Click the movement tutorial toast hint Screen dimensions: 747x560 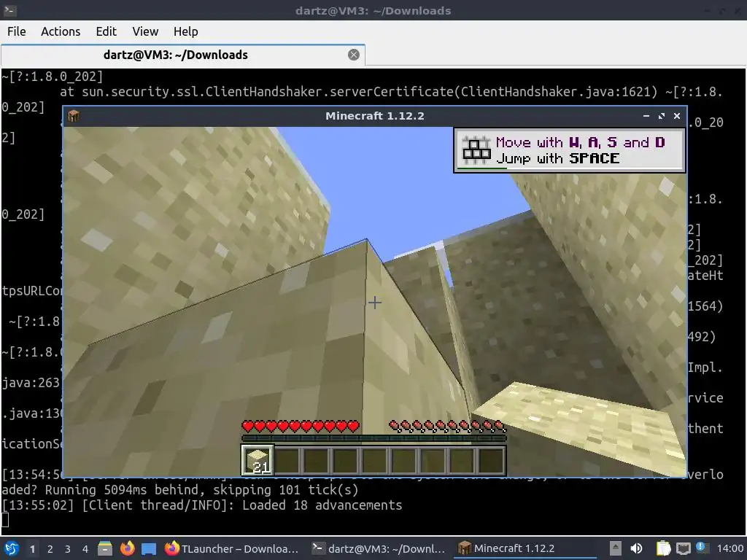pyautogui.click(x=570, y=150)
